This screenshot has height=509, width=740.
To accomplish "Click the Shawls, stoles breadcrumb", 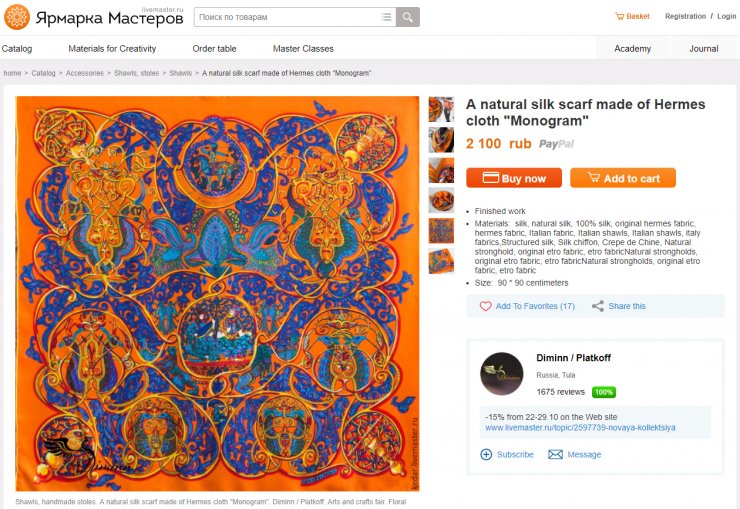I will click(136, 73).
